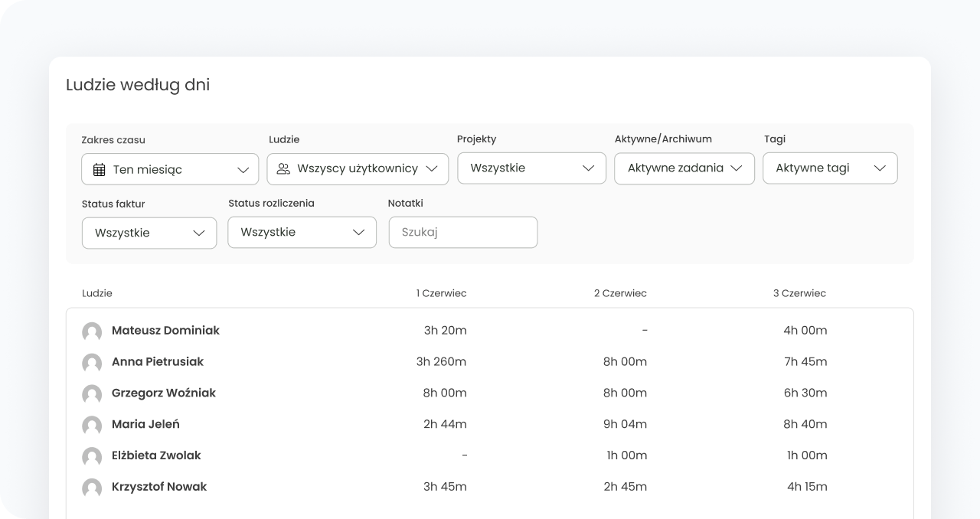This screenshot has height=519, width=980.
Task: Click the Notatki search field
Action: tap(463, 232)
